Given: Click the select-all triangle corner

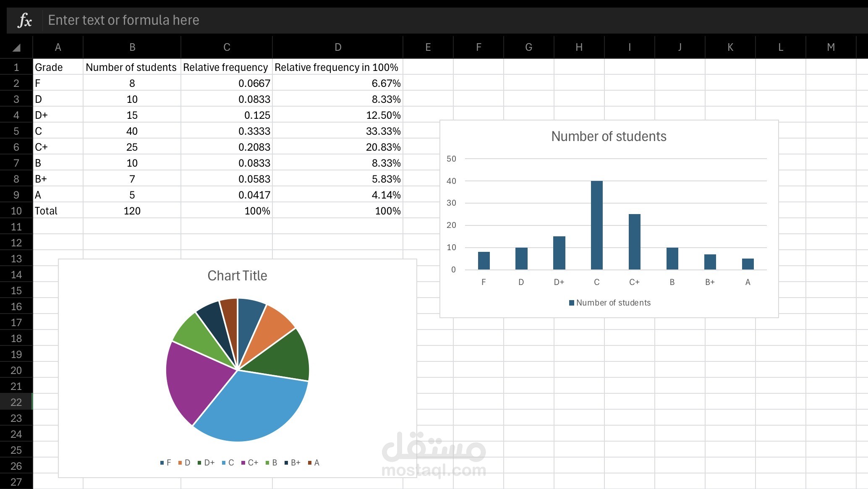Looking at the screenshot, I should click(x=16, y=47).
